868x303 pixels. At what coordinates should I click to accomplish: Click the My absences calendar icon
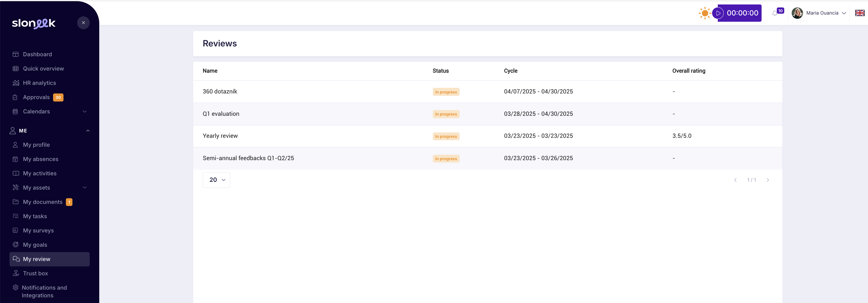point(15,159)
